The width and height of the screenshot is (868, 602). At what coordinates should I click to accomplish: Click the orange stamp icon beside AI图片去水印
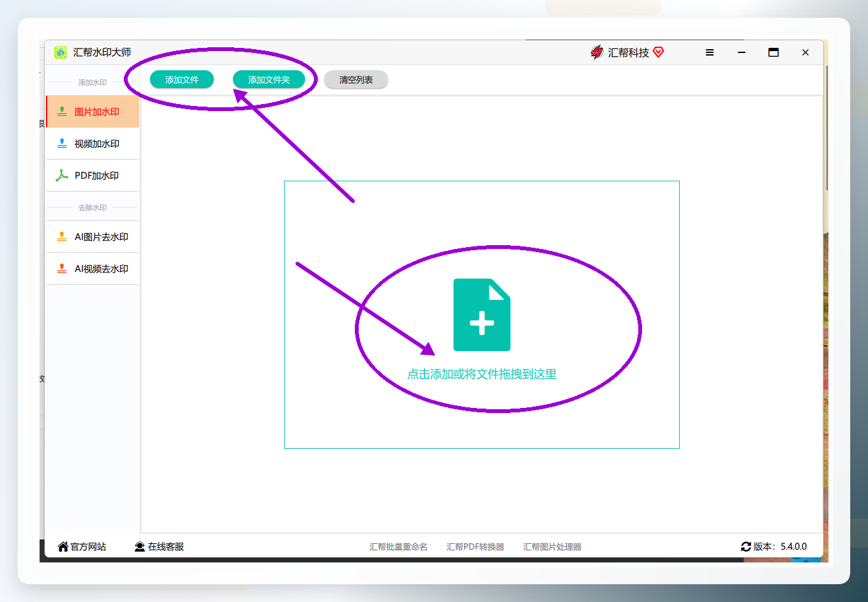[62, 237]
